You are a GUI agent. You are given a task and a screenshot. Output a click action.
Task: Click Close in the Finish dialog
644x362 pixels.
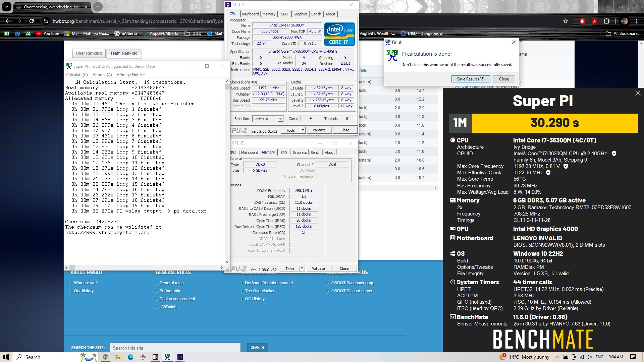[504, 79]
